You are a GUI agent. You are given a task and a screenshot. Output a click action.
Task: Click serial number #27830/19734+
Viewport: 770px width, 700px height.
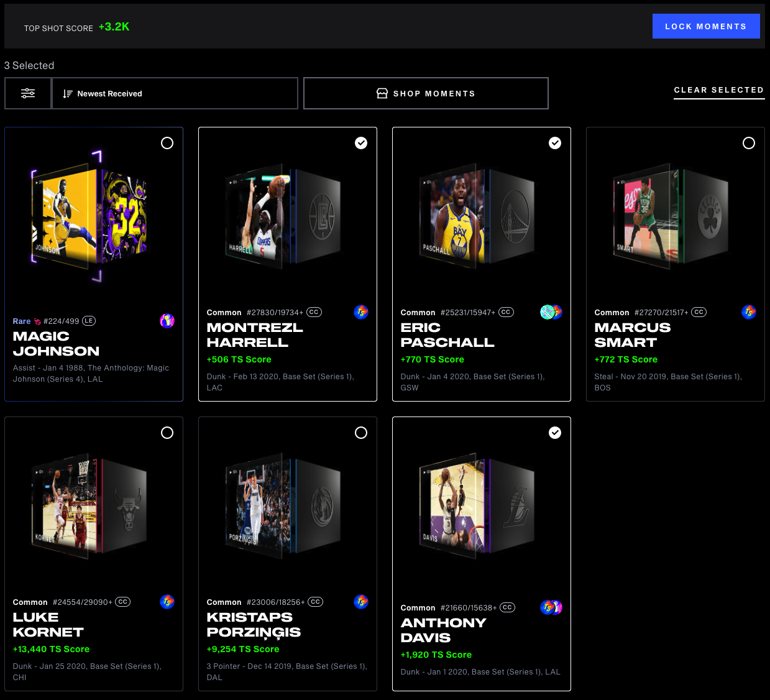click(x=275, y=313)
